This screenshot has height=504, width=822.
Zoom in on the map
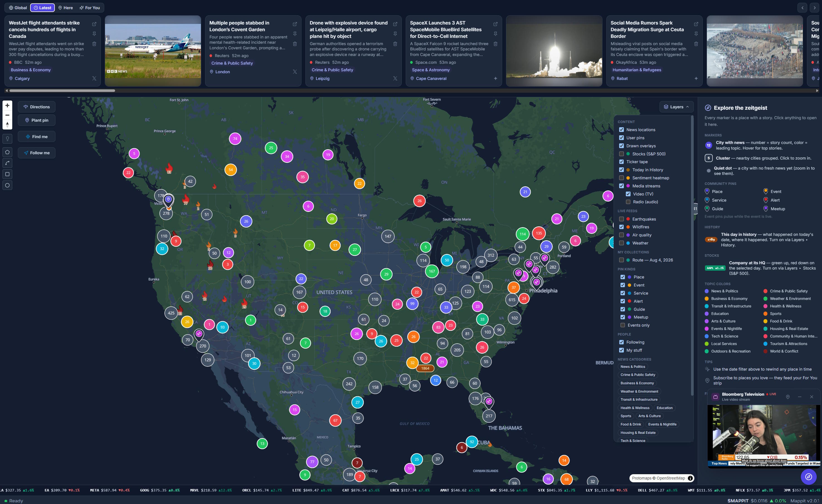[7, 106]
